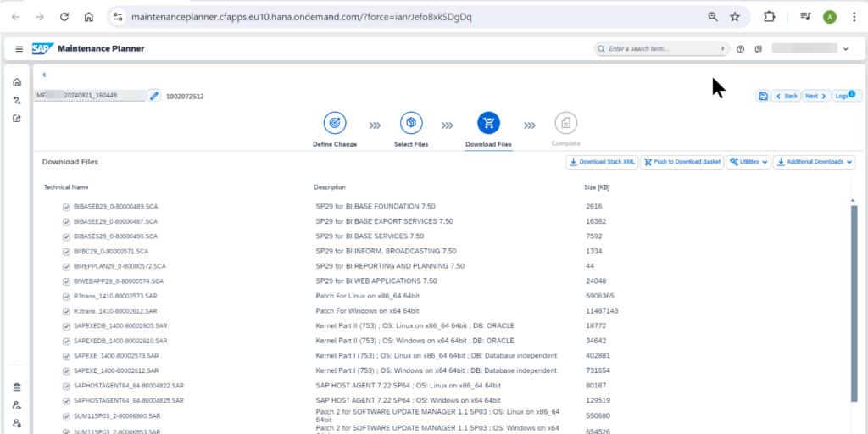
Task: Open the bottom user lock icon in the left sidebar
Action: (x=17, y=423)
